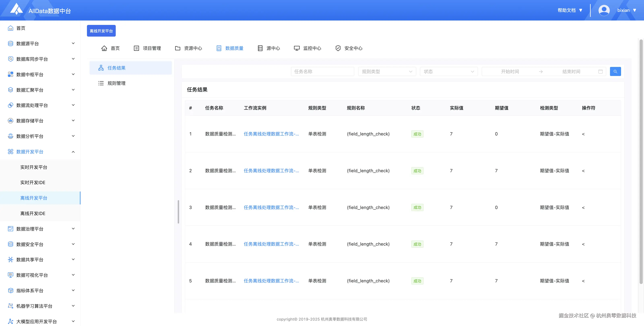This screenshot has width=644, height=326.
Task: Open workflow instance link in row 1
Action: [271, 134]
